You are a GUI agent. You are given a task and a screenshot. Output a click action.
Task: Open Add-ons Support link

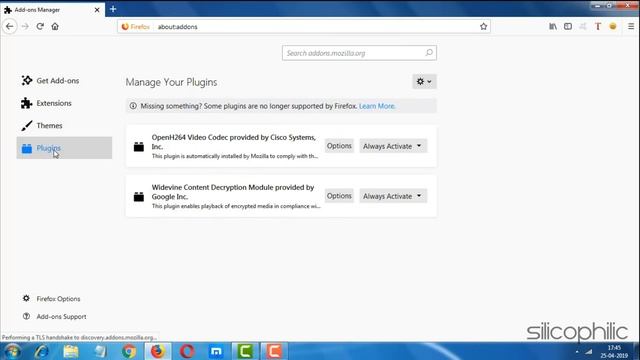[54, 316]
